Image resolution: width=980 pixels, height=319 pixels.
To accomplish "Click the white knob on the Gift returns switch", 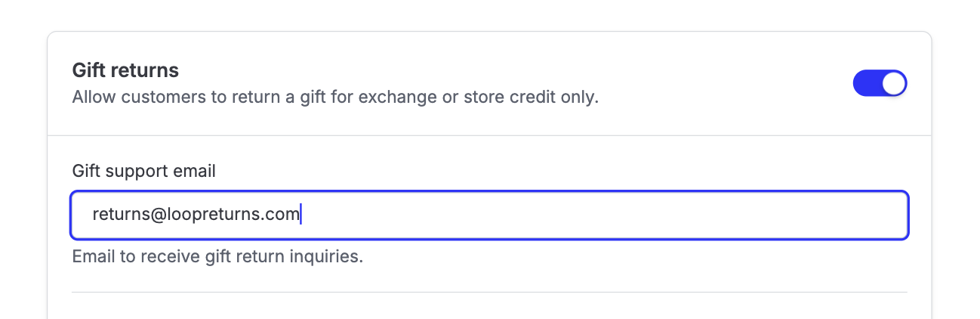I will tap(893, 84).
